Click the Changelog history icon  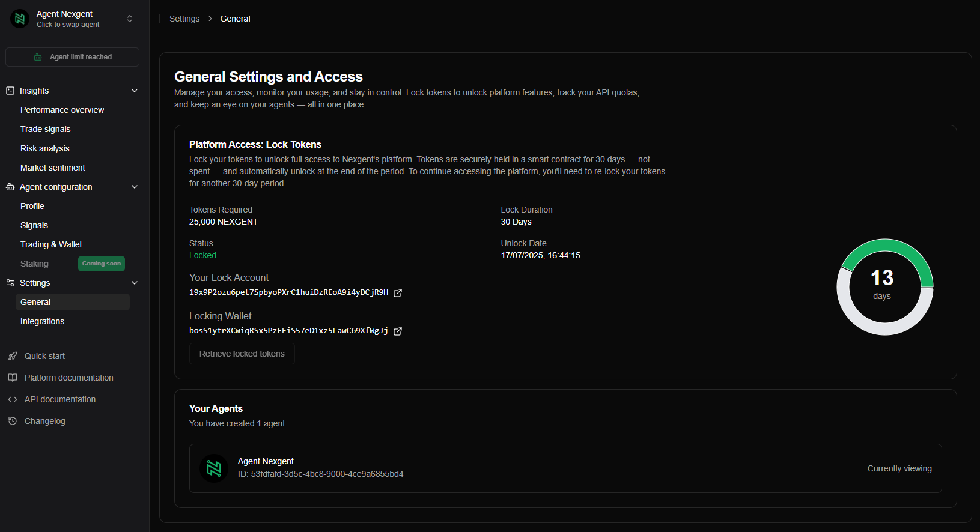point(13,421)
